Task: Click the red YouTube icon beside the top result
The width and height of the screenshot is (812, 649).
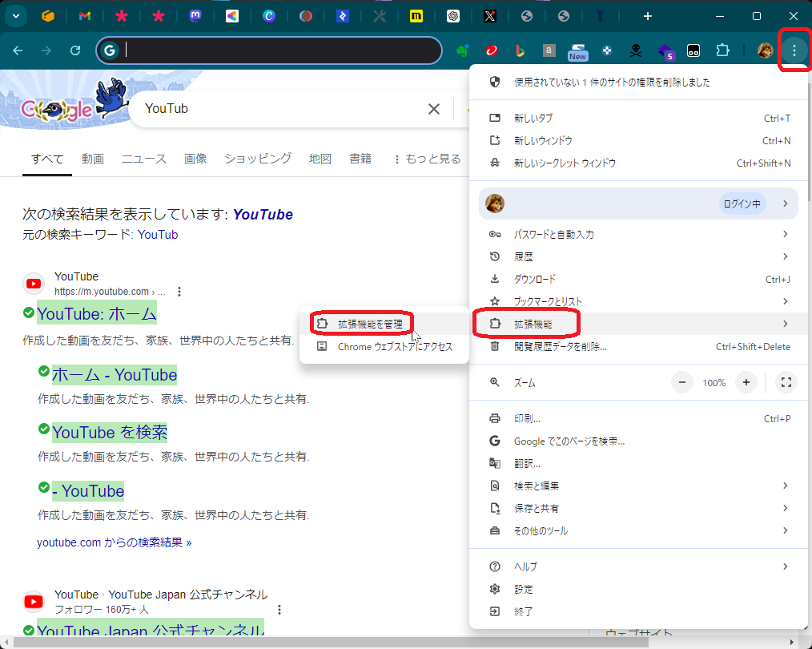Action: point(34,283)
